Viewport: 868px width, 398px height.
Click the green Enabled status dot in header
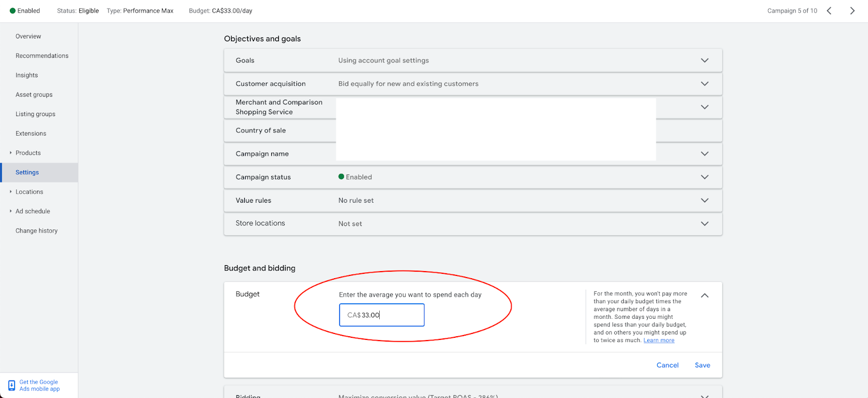click(12, 11)
